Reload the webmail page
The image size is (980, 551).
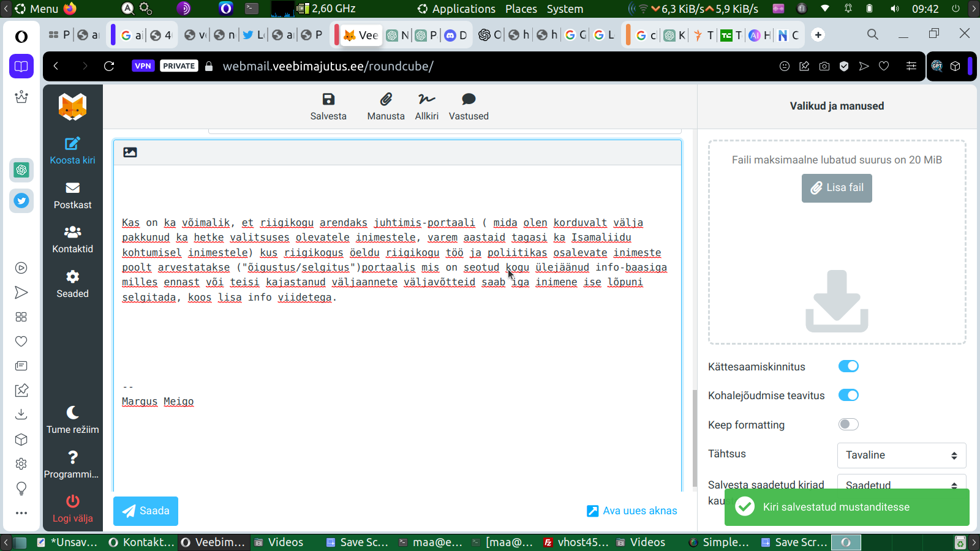[x=109, y=66]
